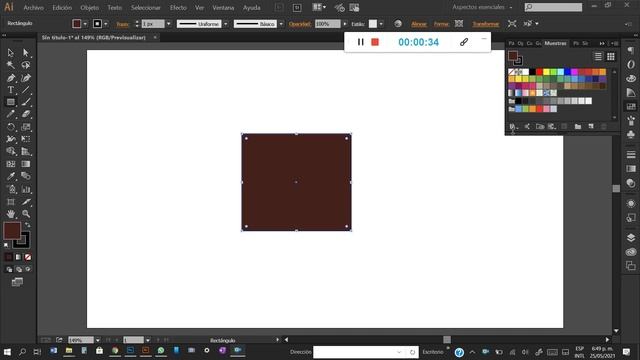The image size is (640, 360).
Task: Click the Trazo stroke link
Action: [122, 24]
